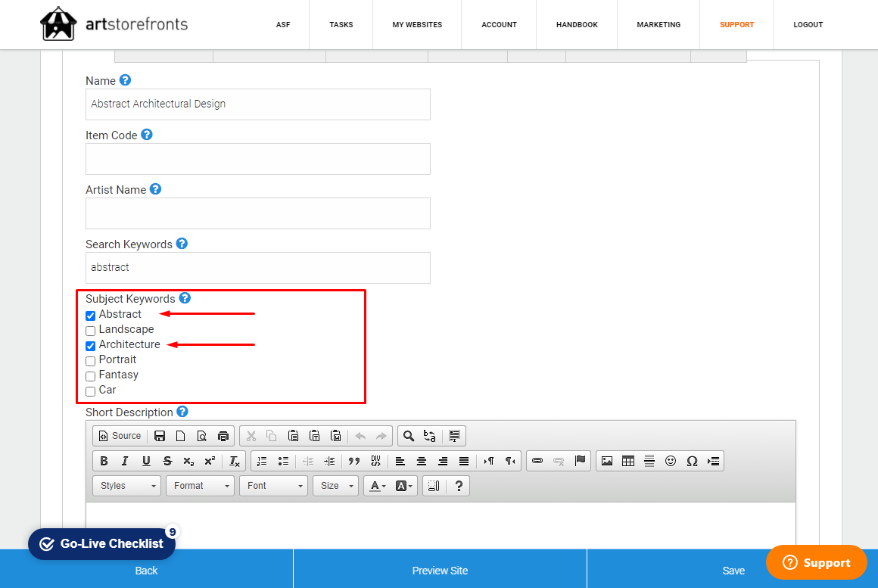Check the Landscape subject keyword
This screenshot has height=588, width=878.
[x=91, y=331]
